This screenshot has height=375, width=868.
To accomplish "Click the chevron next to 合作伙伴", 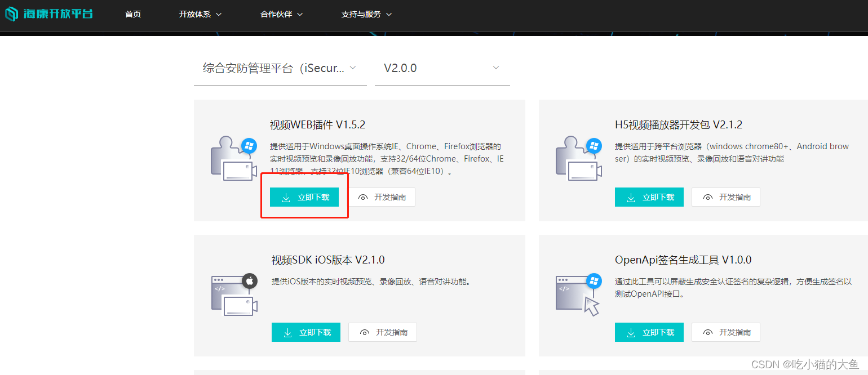I will 300,14.
